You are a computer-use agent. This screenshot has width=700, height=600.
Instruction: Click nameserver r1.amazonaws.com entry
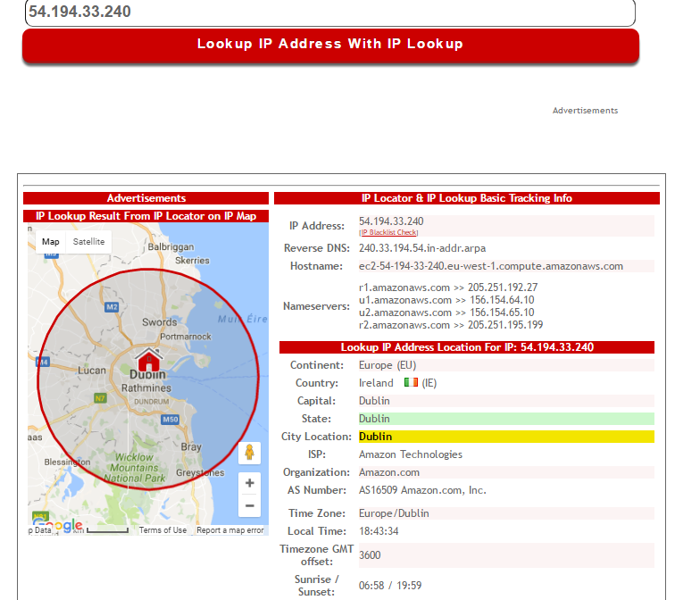[x=448, y=287]
